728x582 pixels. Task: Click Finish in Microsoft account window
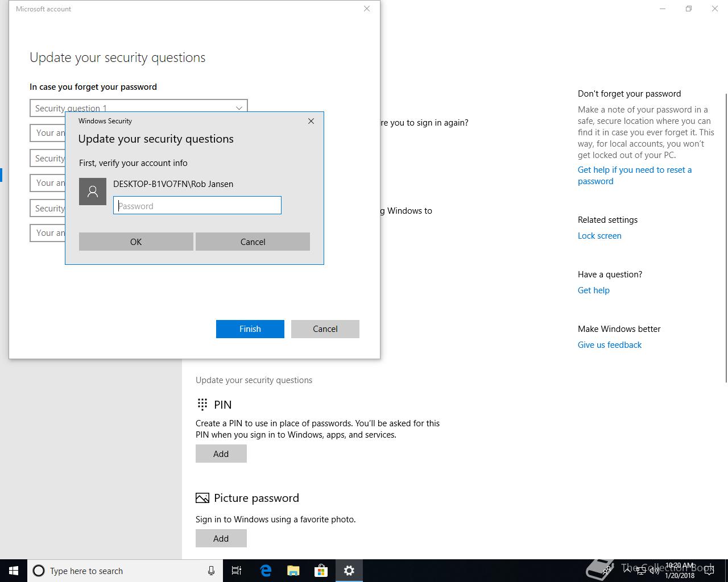coord(250,329)
